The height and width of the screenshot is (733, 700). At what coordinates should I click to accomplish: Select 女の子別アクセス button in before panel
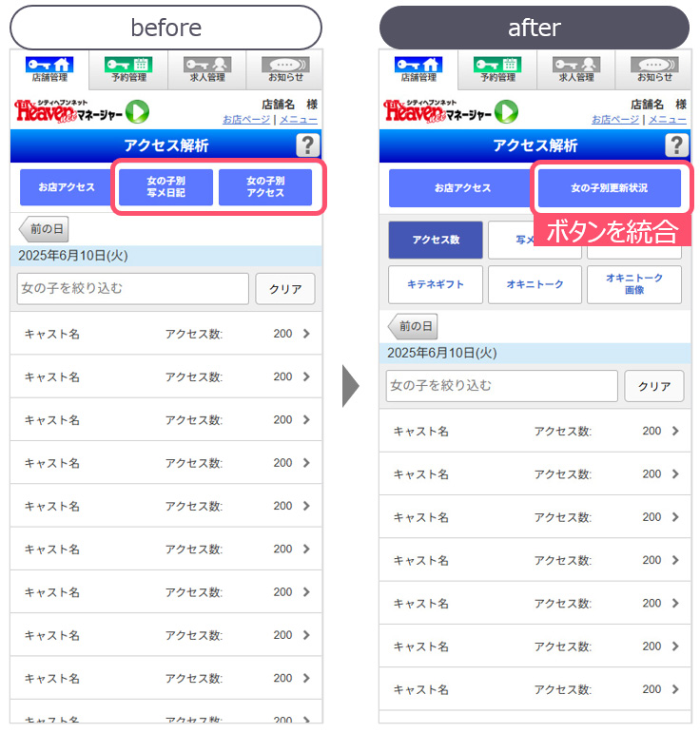[x=265, y=187]
